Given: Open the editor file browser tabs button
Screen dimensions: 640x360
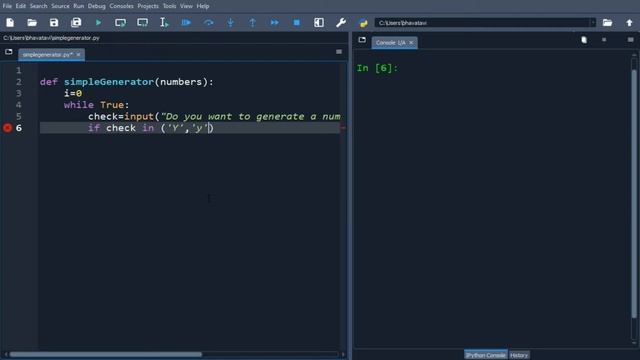Looking at the screenshot, I should (x=9, y=52).
